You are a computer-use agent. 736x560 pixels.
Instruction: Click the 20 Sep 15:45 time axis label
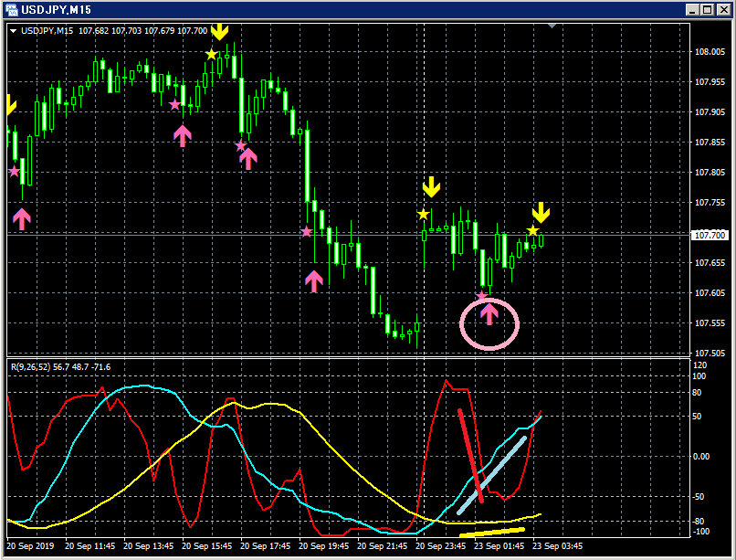207,546
